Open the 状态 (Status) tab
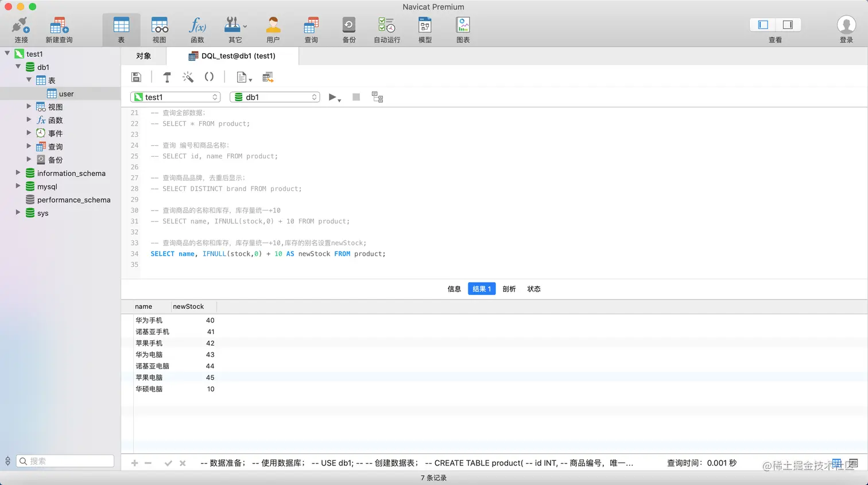Screen dimensions: 868x485 534,289
